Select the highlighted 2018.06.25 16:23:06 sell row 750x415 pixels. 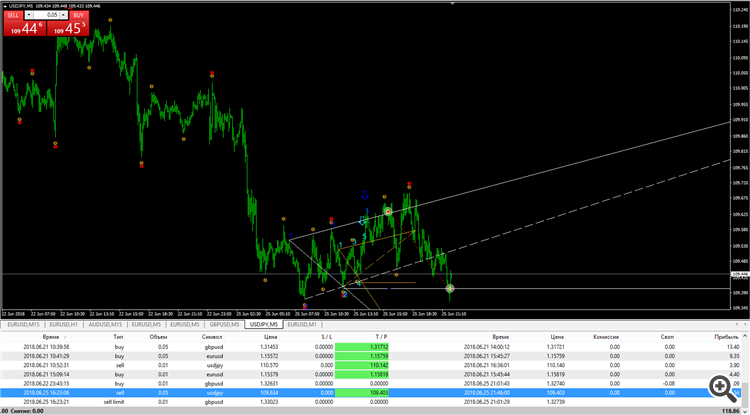[x=371, y=393]
